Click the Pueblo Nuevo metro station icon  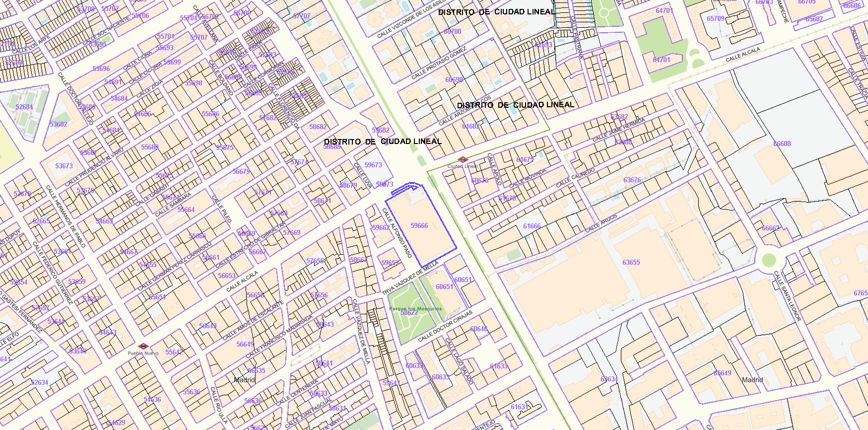(x=143, y=346)
